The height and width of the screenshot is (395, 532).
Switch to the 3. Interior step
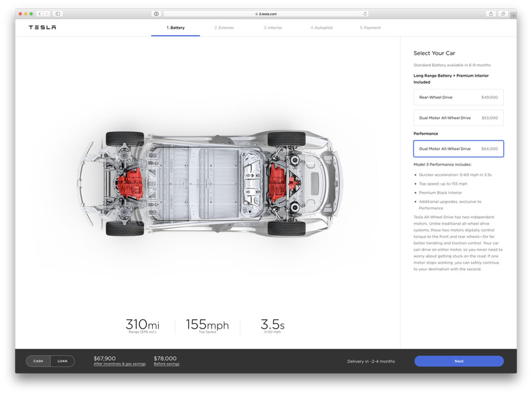273,28
